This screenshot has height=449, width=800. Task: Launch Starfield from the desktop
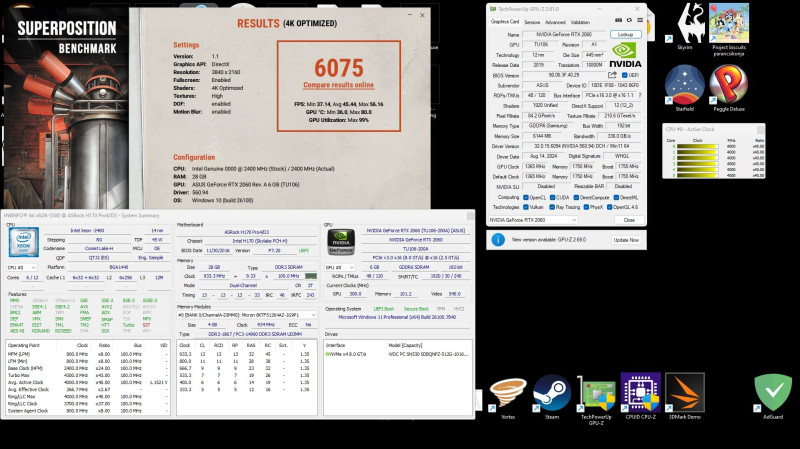click(685, 85)
